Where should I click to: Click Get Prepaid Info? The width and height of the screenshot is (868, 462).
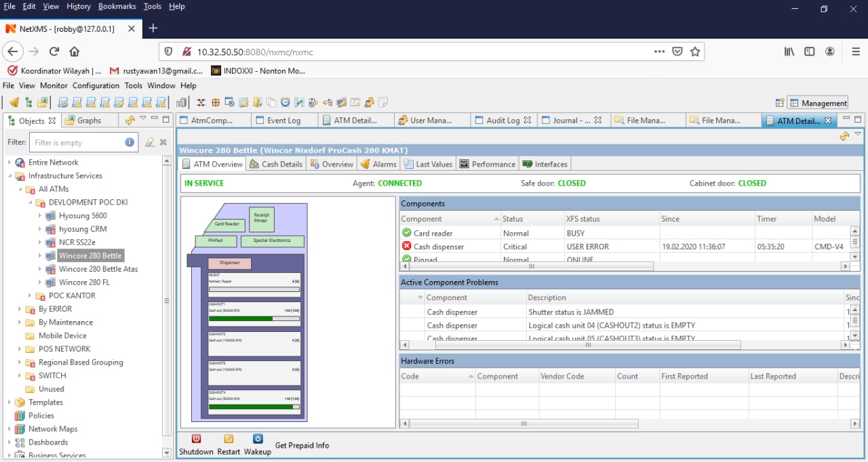pos(302,445)
